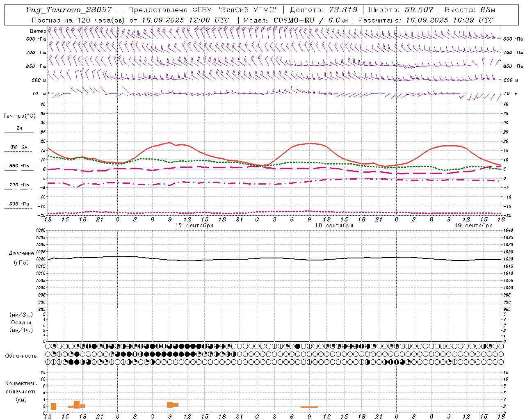The image size is (525, 420).
Task: Click the pink dash-dot sample under 700 гПа legend
Action: [x=18, y=189]
